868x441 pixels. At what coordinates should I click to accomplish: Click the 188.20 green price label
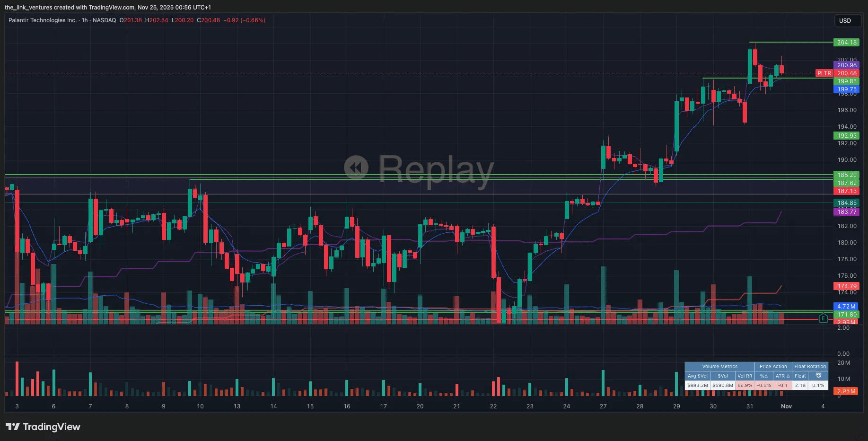click(846, 175)
